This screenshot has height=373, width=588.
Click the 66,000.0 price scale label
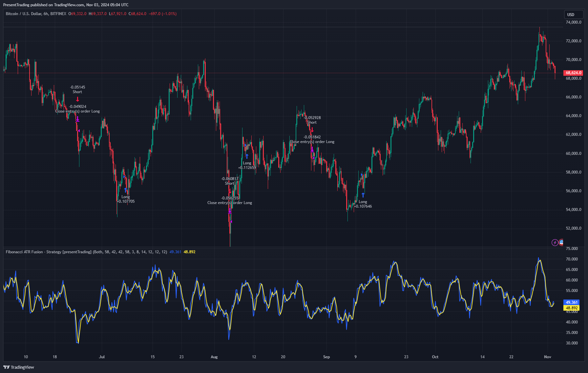[x=574, y=97]
